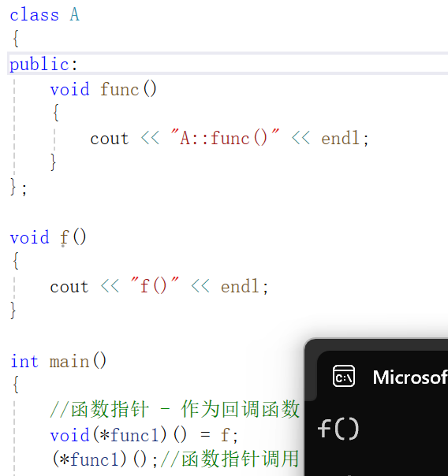
Task: Click the 'void(*func1)() = f;' line
Action: pyautogui.click(x=144, y=434)
